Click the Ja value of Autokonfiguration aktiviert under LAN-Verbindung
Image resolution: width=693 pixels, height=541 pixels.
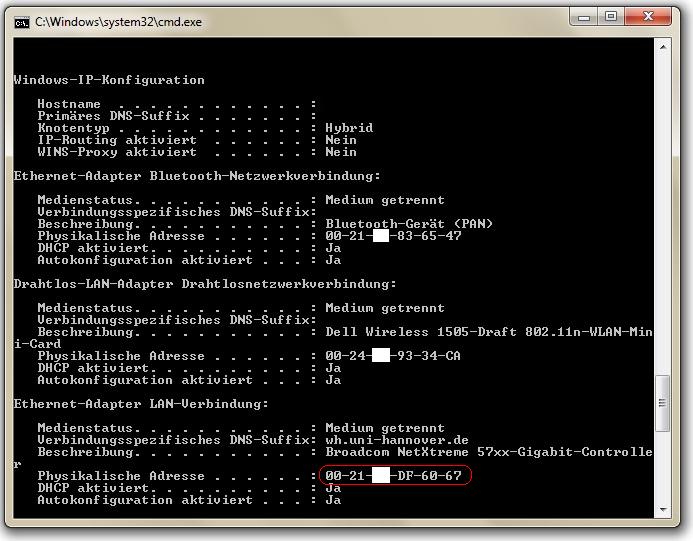coord(333,499)
